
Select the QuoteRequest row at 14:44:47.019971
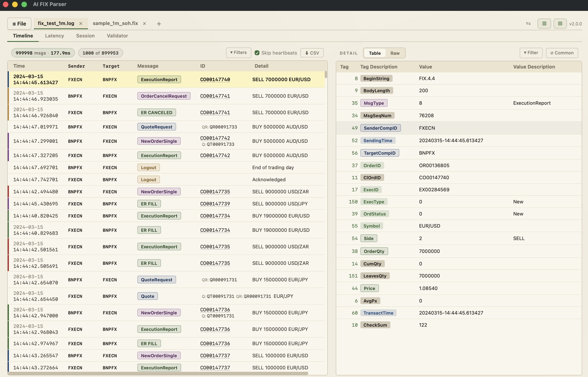(166, 127)
